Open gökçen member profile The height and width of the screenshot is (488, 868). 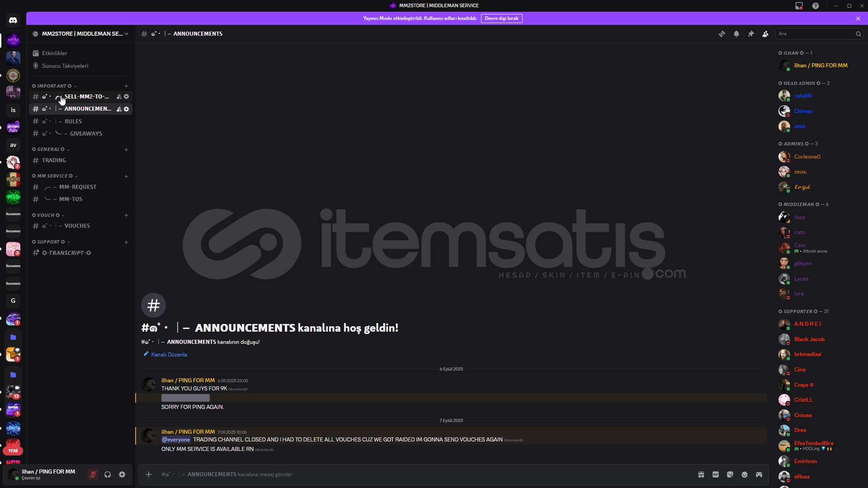tap(818, 263)
